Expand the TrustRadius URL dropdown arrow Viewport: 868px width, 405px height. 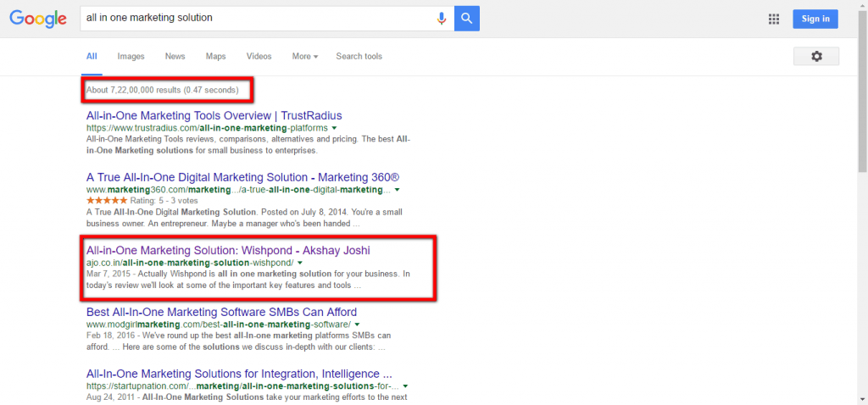point(334,128)
